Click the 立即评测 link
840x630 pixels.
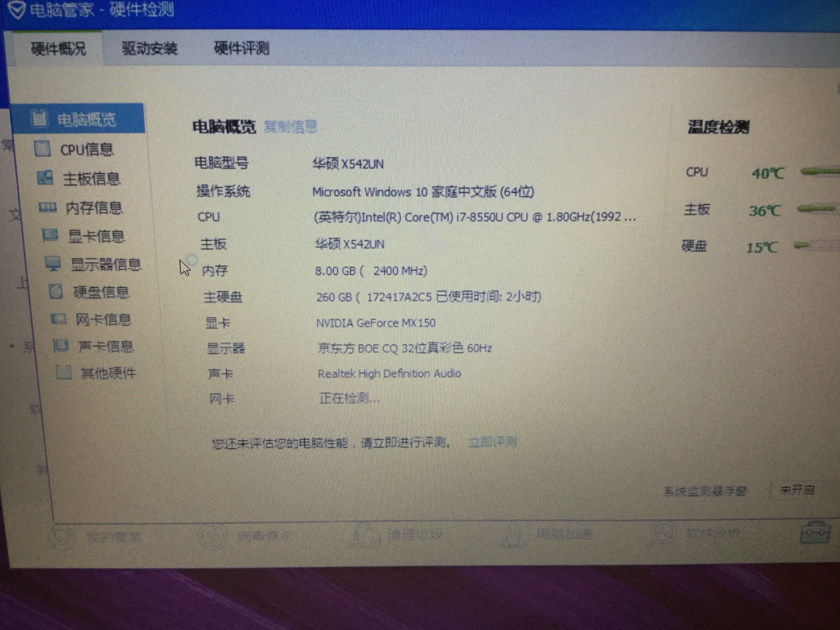click(x=493, y=442)
